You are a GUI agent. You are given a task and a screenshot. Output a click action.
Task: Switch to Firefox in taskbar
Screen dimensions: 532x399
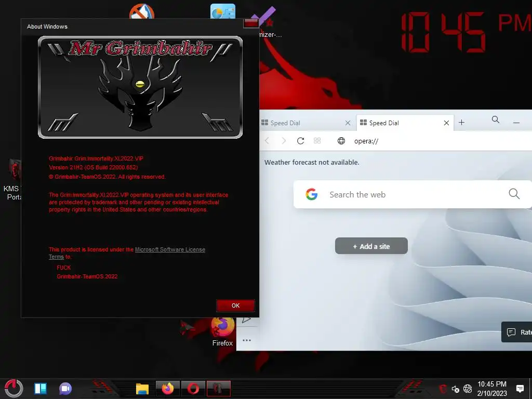tap(168, 388)
